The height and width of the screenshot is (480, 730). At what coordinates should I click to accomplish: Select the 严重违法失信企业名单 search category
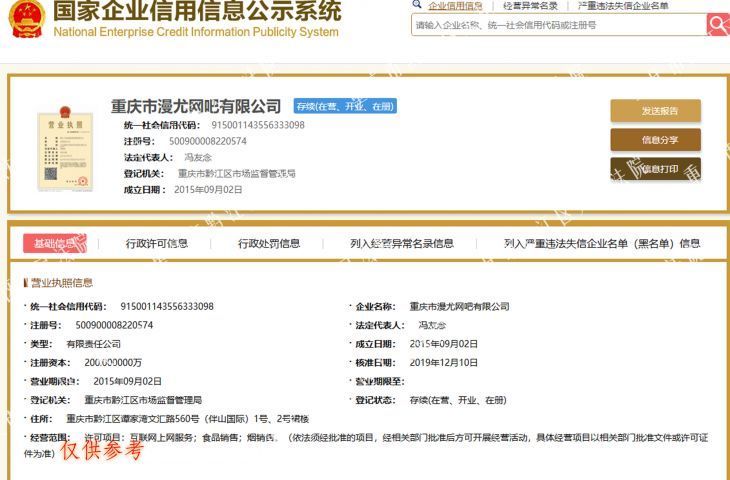pyautogui.click(x=623, y=6)
